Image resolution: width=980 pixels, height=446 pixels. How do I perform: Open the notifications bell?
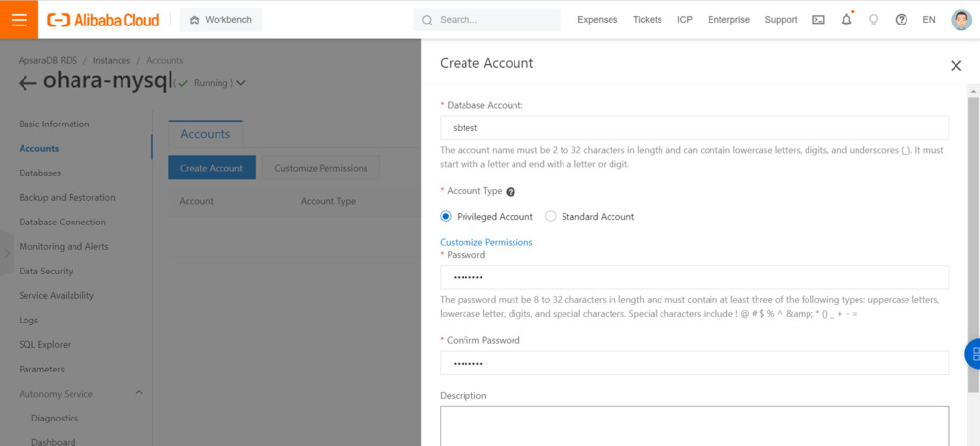846,20
